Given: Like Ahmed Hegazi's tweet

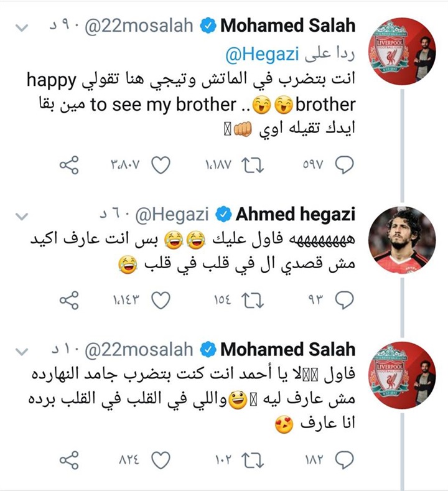Looking at the screenshot, I should click(161, 301).
